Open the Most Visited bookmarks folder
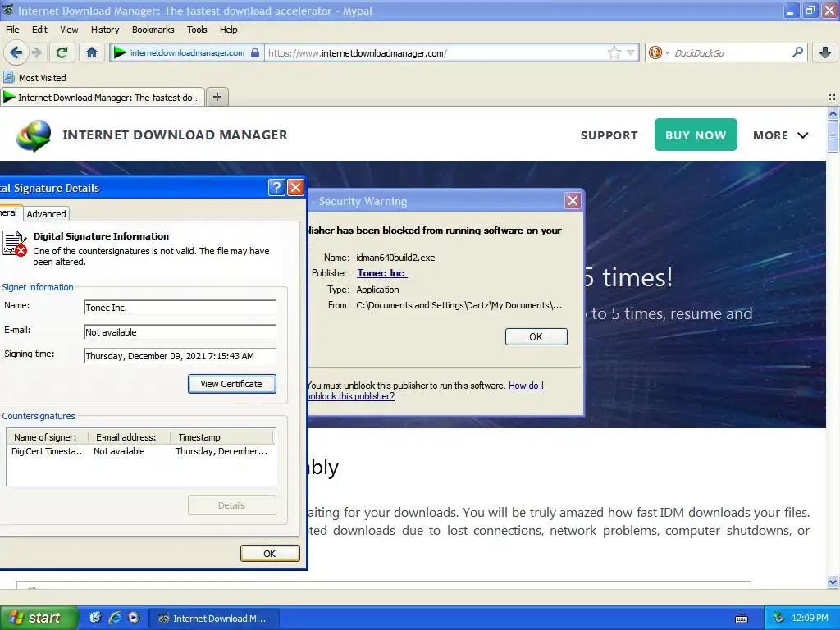 tap(34, 78)
